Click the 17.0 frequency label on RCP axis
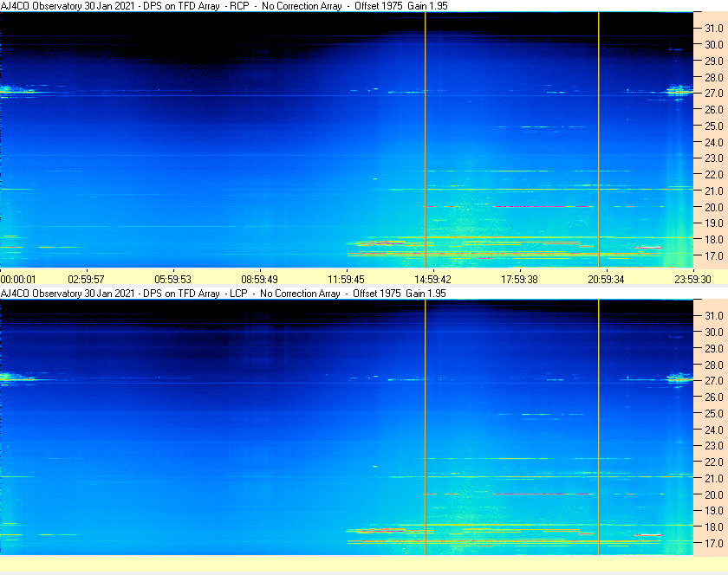The image size is (728, 575). click(x=714, y=255)
